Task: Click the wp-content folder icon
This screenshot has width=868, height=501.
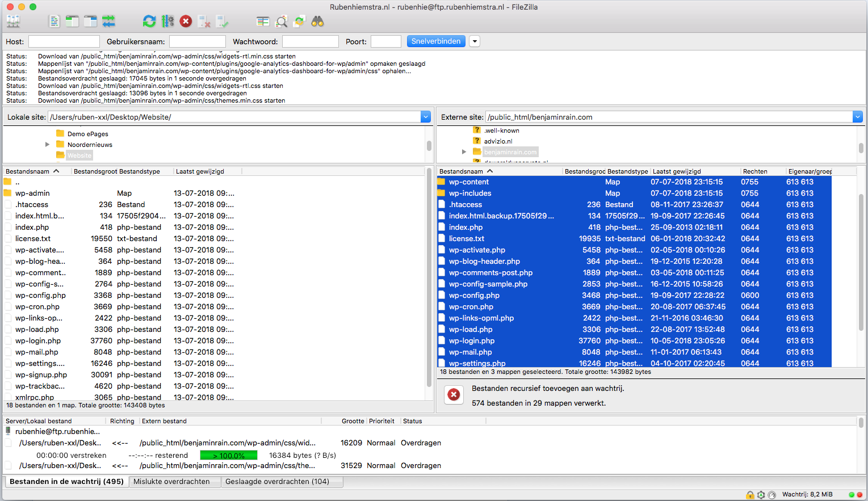Action: click(x=442, y=182)
